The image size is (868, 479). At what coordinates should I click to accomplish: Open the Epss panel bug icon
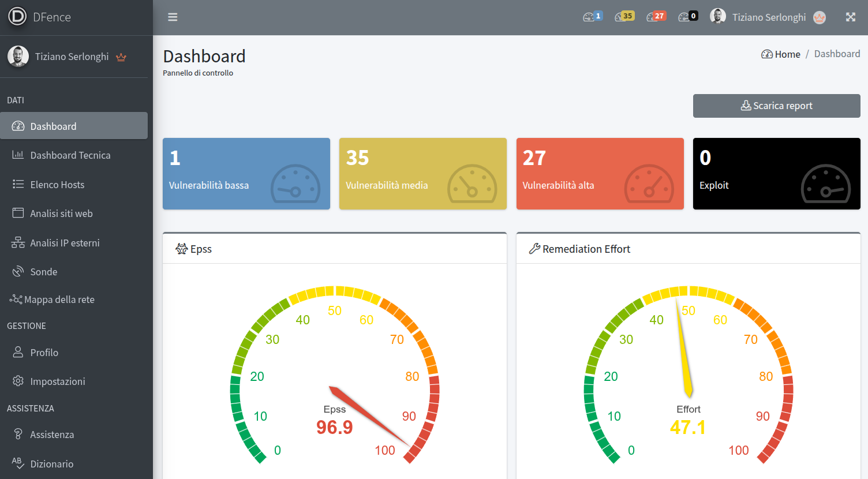click(x=181, y=248)
